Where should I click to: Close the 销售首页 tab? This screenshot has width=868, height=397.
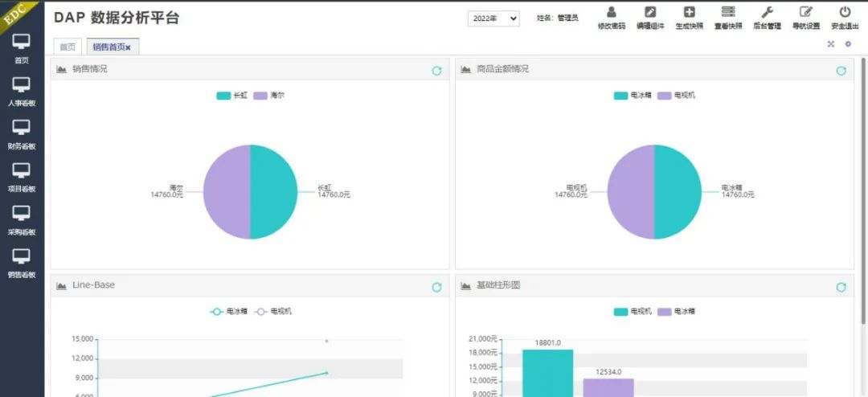click(129, 47)
